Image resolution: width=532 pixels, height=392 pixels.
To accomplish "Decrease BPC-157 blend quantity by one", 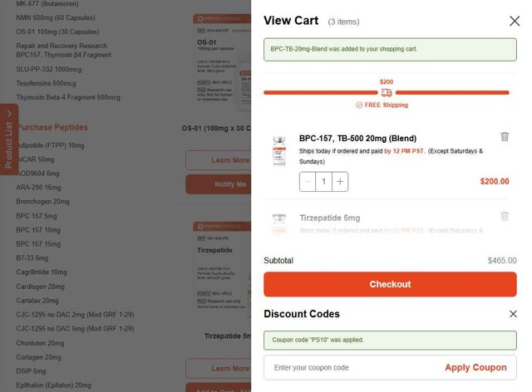I will [x=308, y=181].
